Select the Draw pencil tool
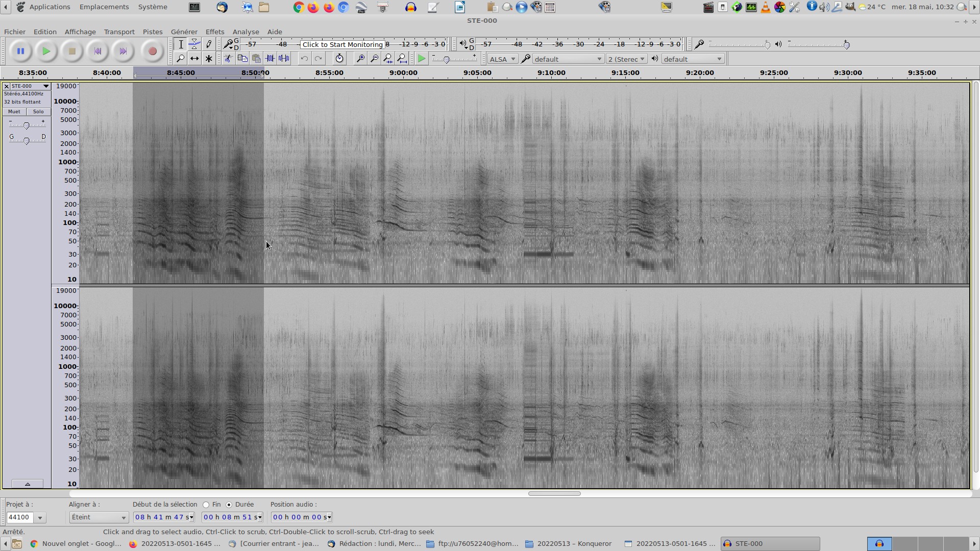Image resolution: width=980 pixels, height=551 pixels. pos(208,44)
